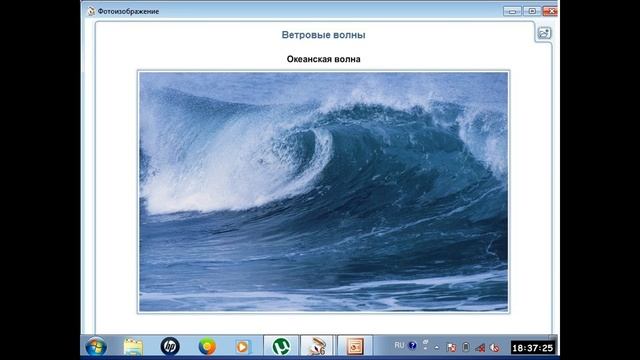The height and width of the screenshot is (360, 640).
Task: Launch the HP application from taskbar
Action: (170, 347)
